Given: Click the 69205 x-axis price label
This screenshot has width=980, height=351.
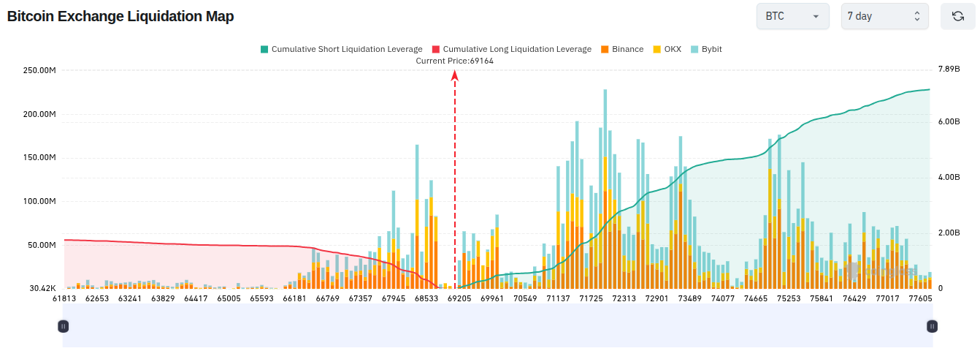Looking at the screenshot, I should [459, 298].
